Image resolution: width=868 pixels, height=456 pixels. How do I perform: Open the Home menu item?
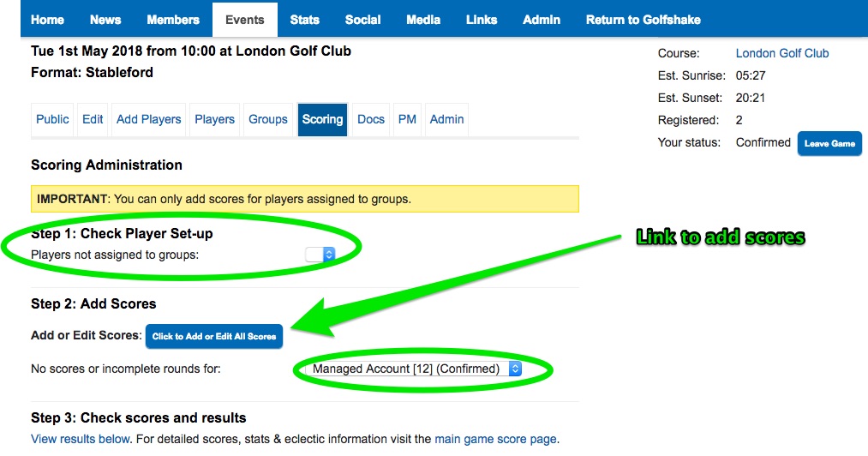(47, 20)
